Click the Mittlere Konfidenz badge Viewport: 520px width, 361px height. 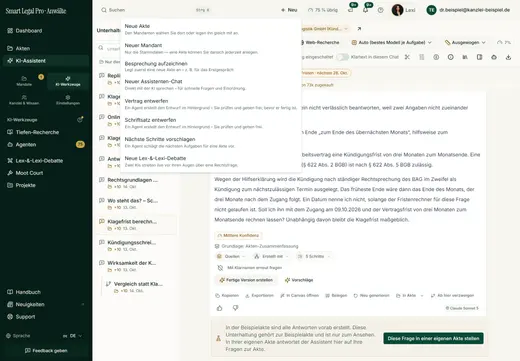coord(238,236)
